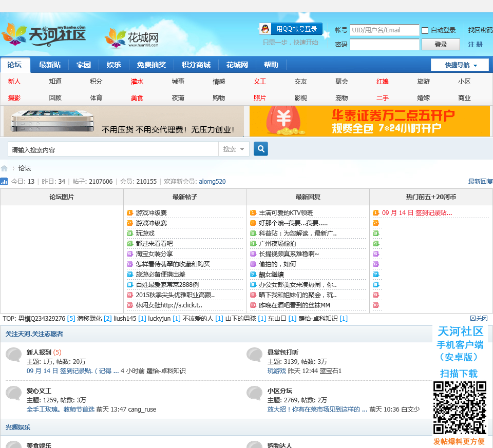The width and height of the screenshot is (493, 448).
Task: Click the 最新回复 link at right
Action: [x=481, y=181]
